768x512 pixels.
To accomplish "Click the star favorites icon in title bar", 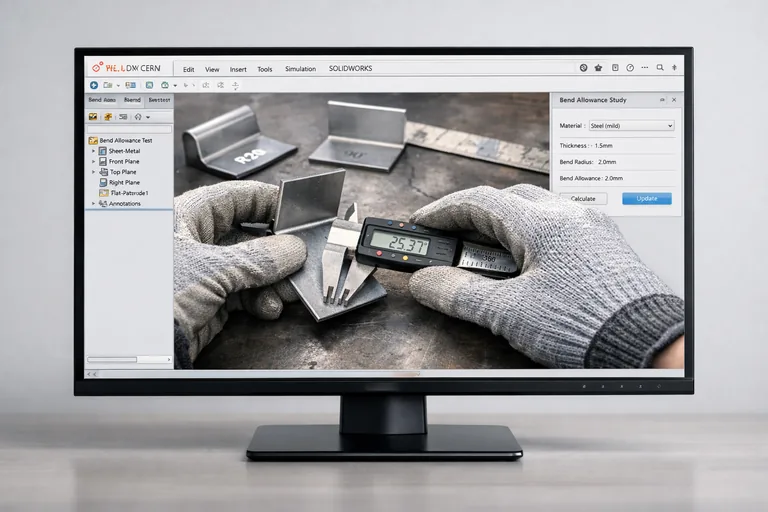I will [599, 68].
